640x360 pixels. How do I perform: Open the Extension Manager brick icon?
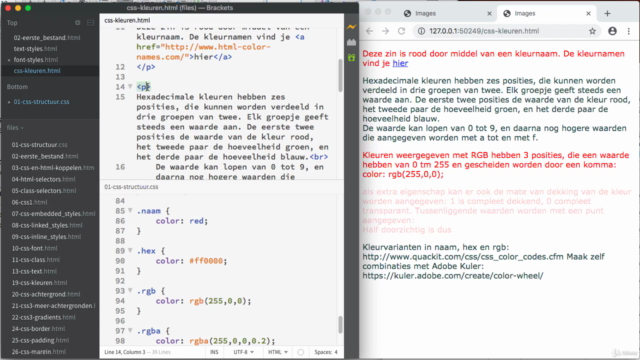click(x=351, y=42)
